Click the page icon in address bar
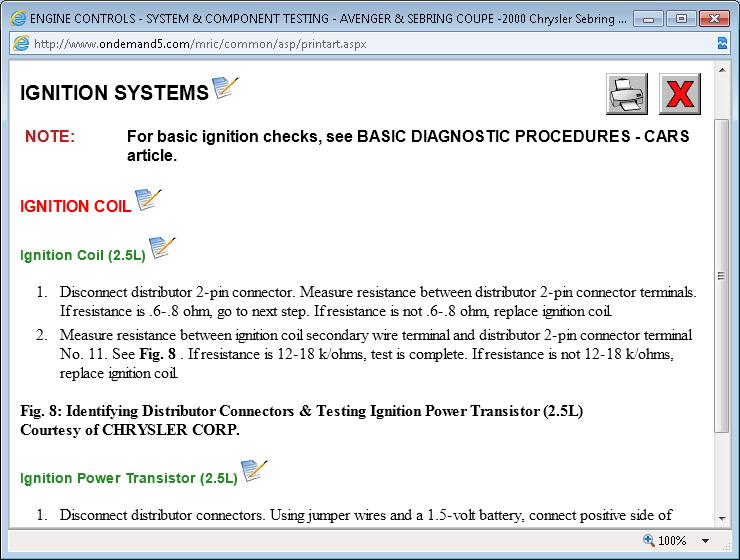Image resolution: width=740 pixels, height=560 pixels. pos(21,44)
